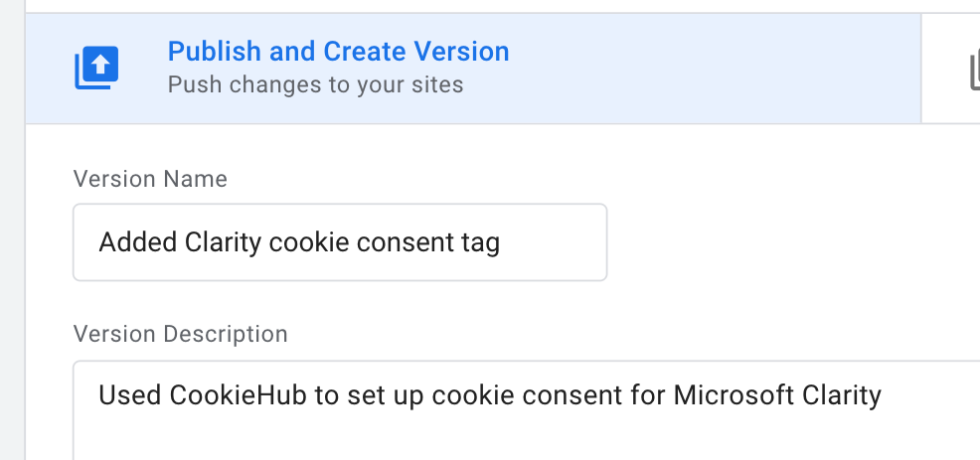
Task: Click the gray margin left of the panel
Action: pyautogui.click(x=13, y=230)
